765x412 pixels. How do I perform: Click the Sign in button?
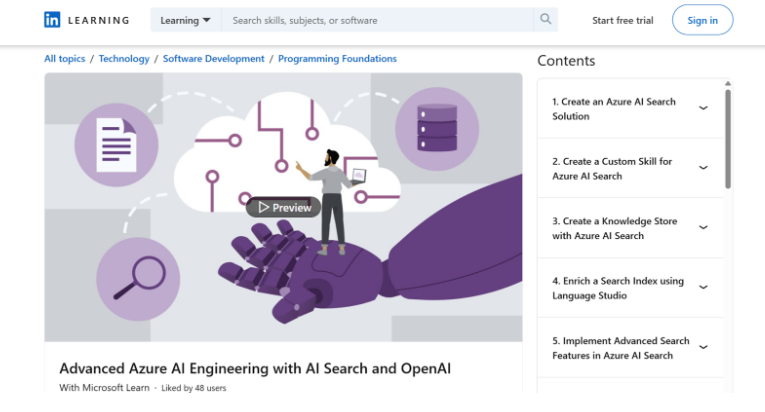click(x=703, y=20)
